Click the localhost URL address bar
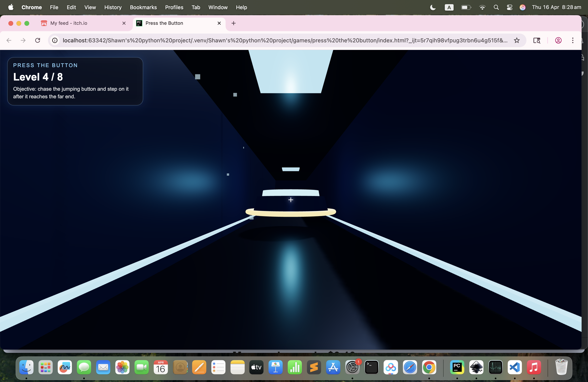The height and width of the screenshot is (382, 588). [x=284, y=40]
